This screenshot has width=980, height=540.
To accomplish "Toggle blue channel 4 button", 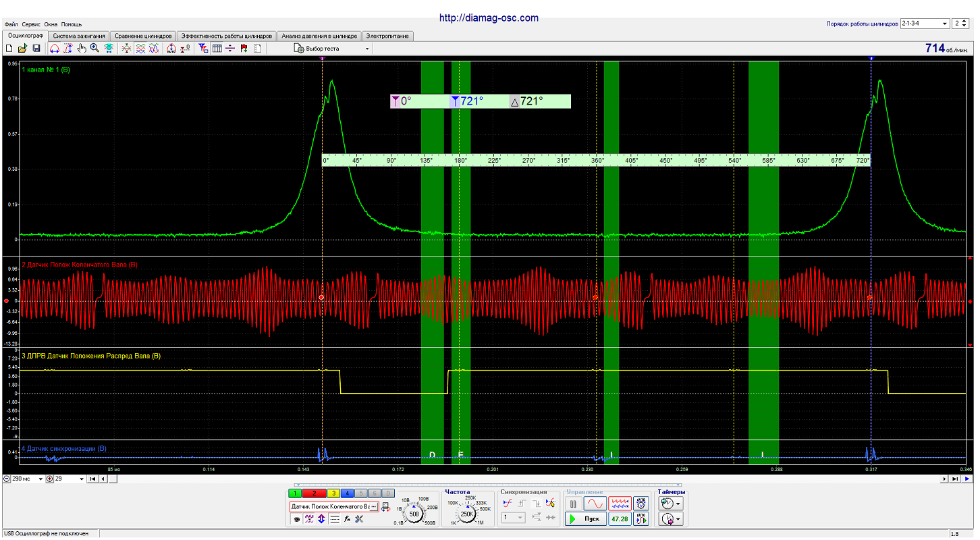I will click(348, 493).
